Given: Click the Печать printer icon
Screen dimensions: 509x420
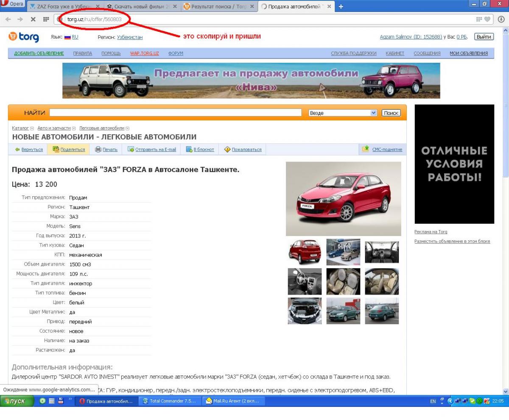Looking at the screenshot, I should (98, 149).
